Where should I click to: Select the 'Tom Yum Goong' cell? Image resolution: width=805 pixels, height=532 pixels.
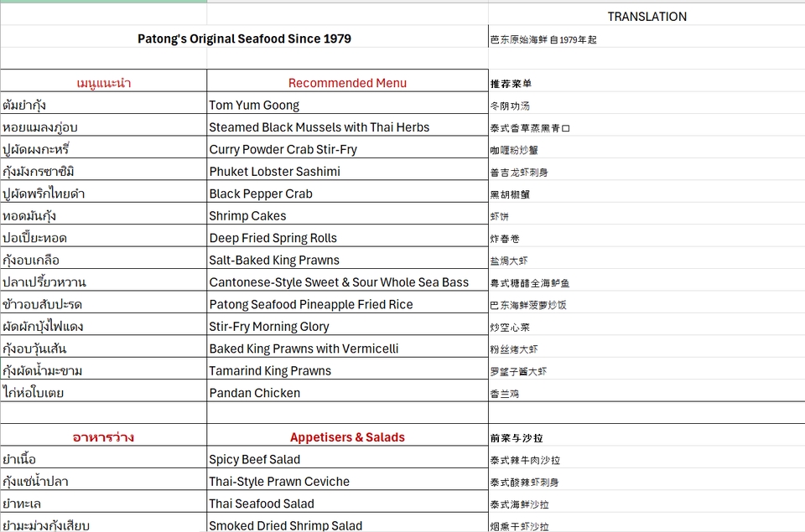[x=254, y=105]
